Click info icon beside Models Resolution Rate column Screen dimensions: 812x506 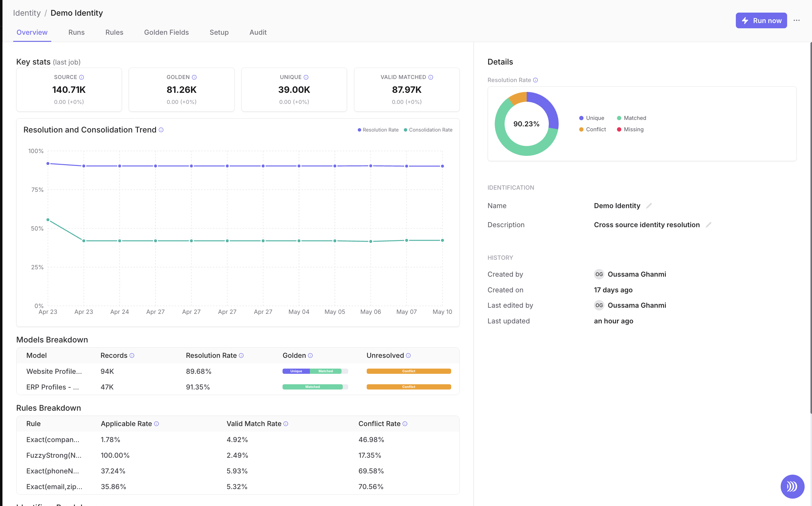241,355
